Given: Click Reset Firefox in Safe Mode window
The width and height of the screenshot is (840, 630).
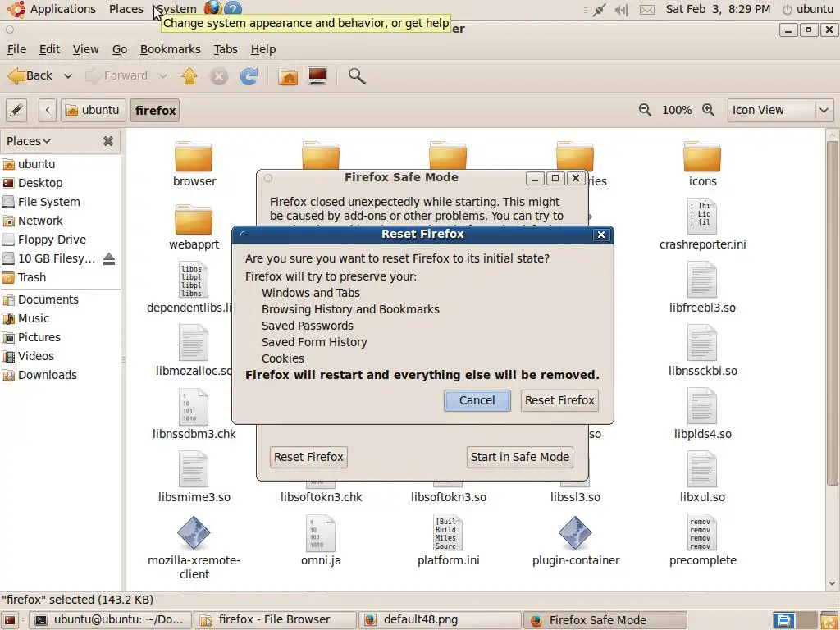Looking at the screenshot, I should tap(308, 457).
